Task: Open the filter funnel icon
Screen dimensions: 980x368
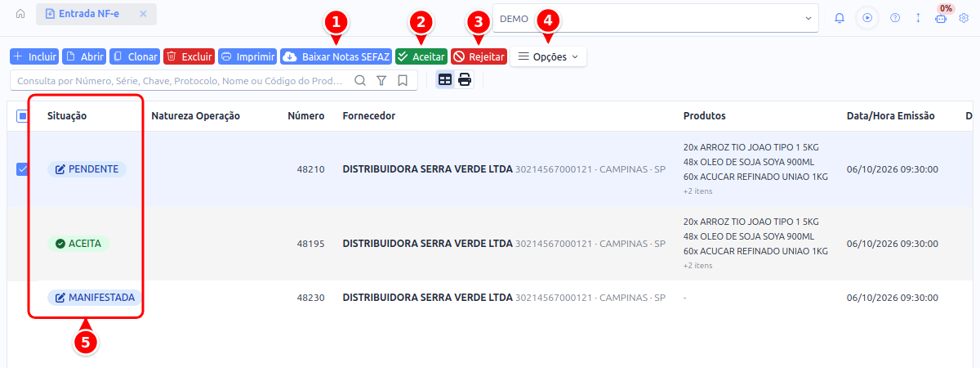Action: (381, 81)
